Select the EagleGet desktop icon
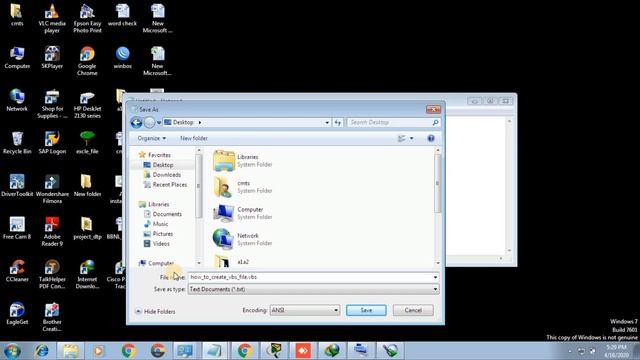 tap(17, 313)
